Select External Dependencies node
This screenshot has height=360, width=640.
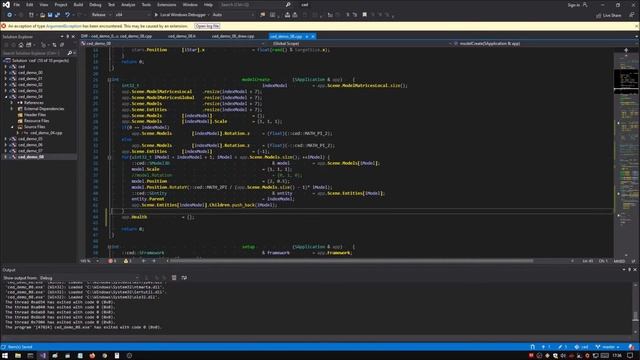point(44,109)
